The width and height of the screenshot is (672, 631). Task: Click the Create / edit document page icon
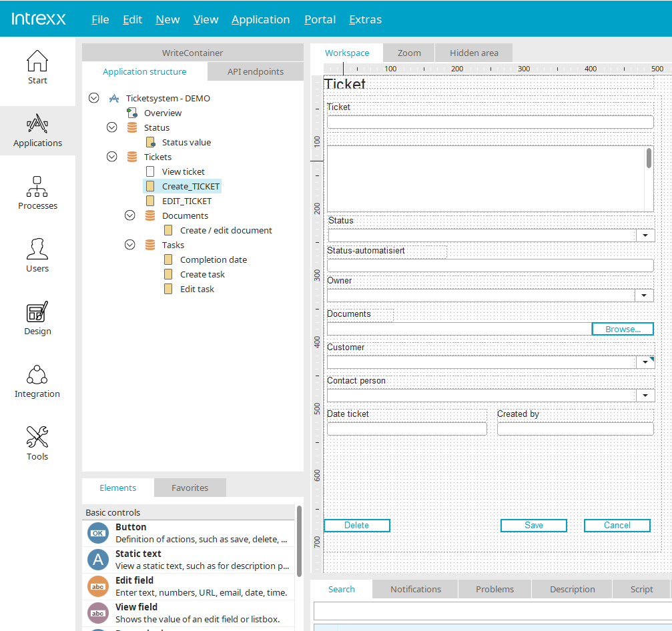point(168,231)
